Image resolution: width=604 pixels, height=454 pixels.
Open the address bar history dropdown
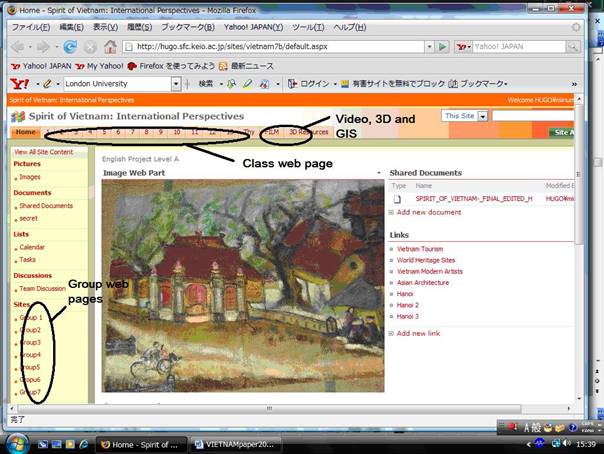point(429,47)
